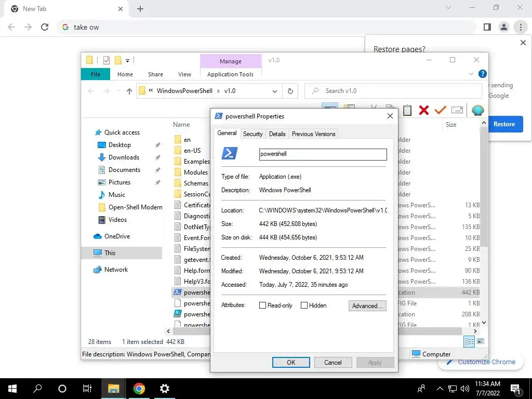
Task: Reload the Chrome page
Action: click(x=45, y=27)
